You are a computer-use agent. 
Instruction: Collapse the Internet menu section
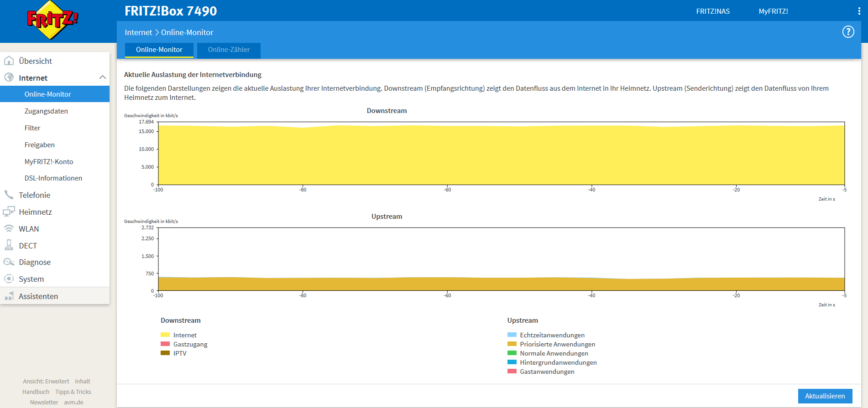click(x=102, y=77)
